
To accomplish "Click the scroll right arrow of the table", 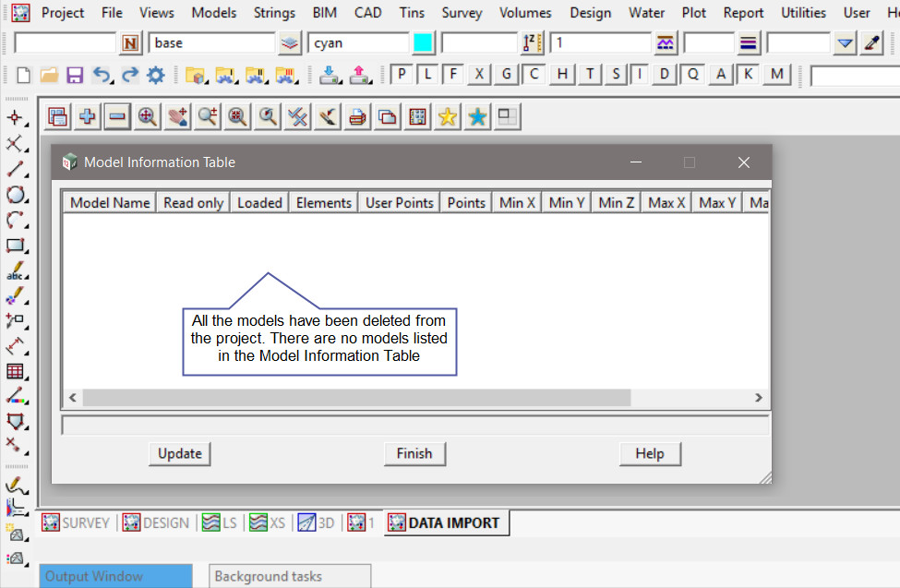I will pyautogui.click(x=758, y=397).
